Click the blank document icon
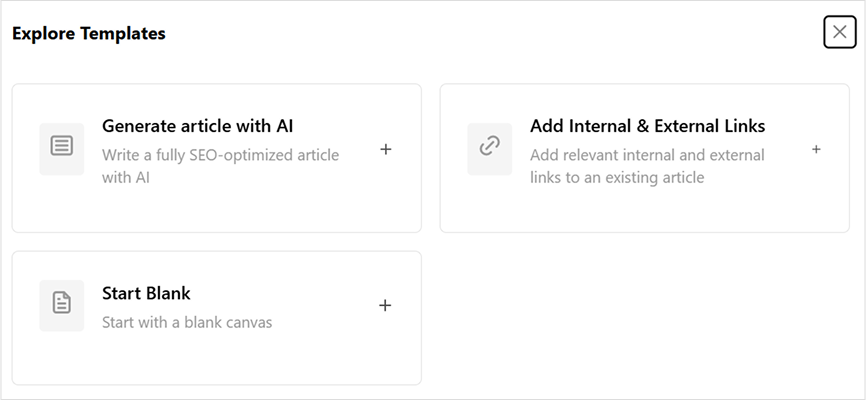Image resolution: width=866 pixels, height=400 pixels. click(x=62, y=303)
